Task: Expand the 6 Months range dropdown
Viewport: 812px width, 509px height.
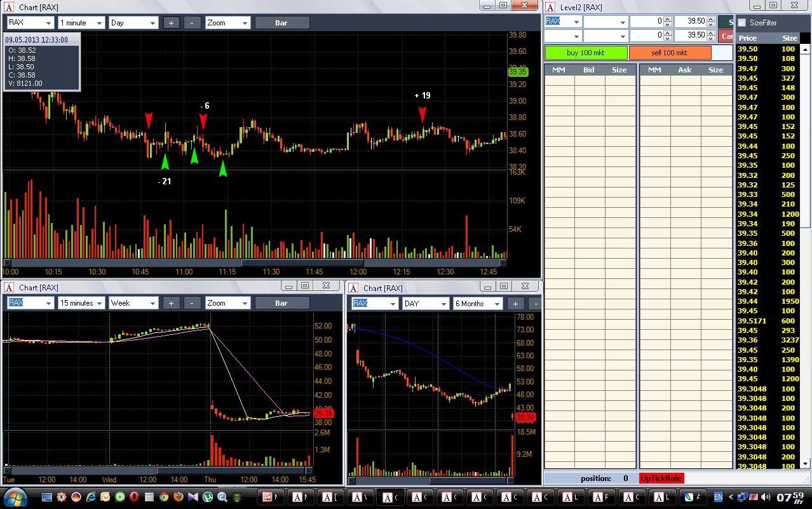Action: 477,304
